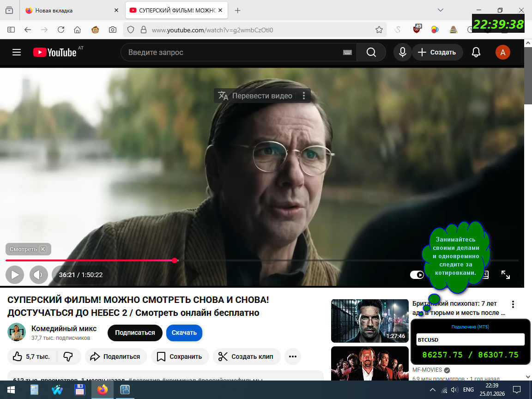This screenshot has width=532, height=399.
Task: Open the YouTube hamburger guide menu
Action: [17, 52]
